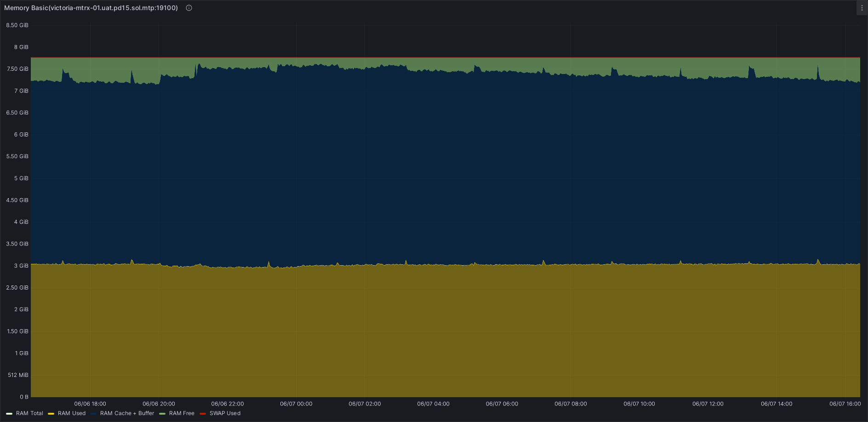
Task: Click the 1.50 GiB y-axis label
Action: click(17, 331)
